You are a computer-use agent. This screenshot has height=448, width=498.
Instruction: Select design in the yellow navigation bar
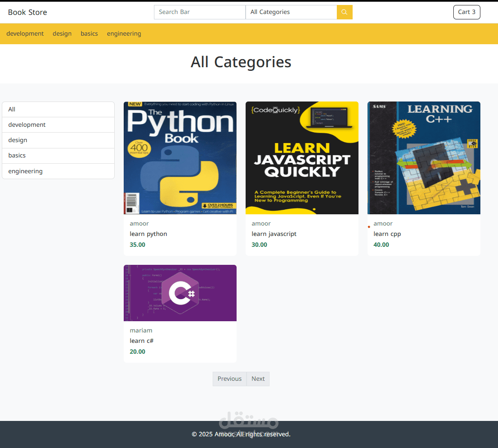(x=62, y=34)
